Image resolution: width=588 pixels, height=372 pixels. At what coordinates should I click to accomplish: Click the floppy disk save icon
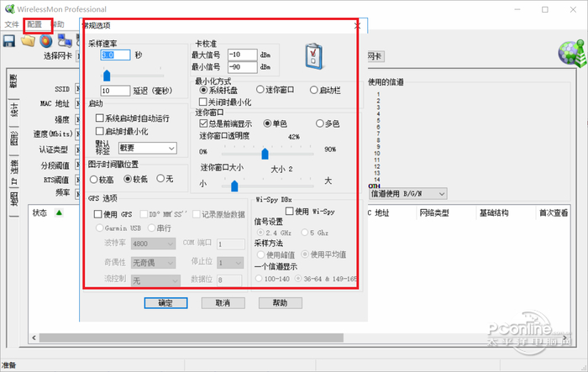(x=9, y=40)
